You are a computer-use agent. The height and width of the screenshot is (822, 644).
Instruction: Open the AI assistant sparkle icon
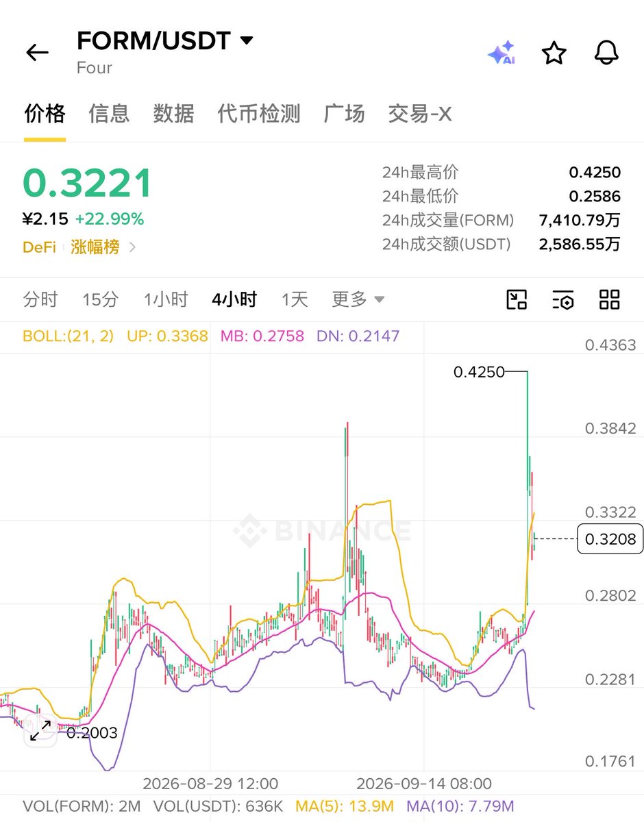pyautogui.click(x=501, y=53)
